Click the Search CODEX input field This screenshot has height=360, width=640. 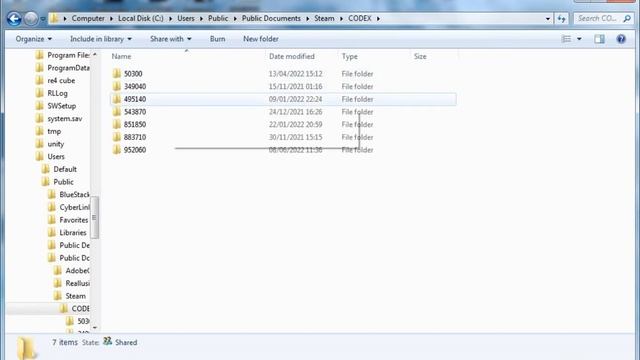coord(598,18)
